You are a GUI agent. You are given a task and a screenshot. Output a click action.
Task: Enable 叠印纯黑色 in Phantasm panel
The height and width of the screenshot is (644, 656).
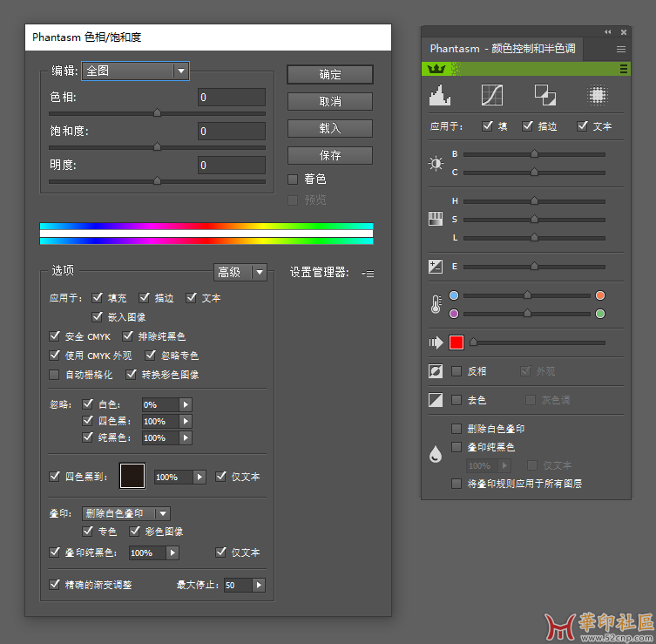click(x=456, y=447)
